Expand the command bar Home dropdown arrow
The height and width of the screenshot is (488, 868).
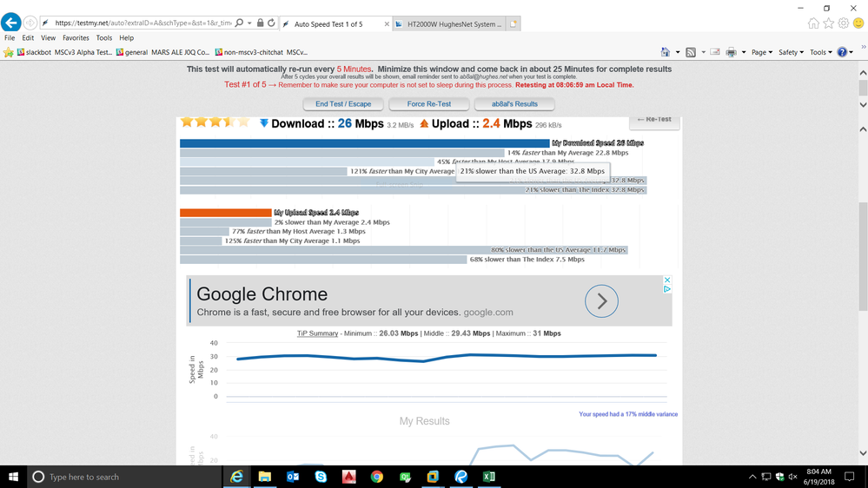(x=678, y=53)
